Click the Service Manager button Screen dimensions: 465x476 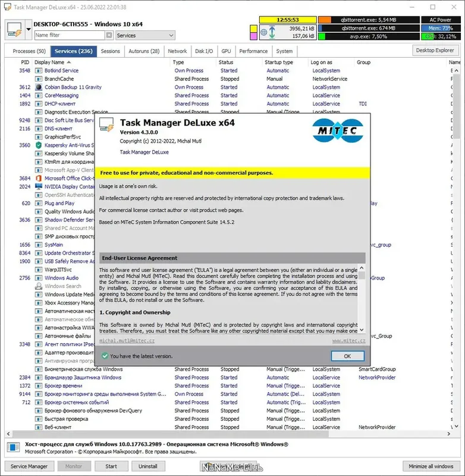point(29,466)
